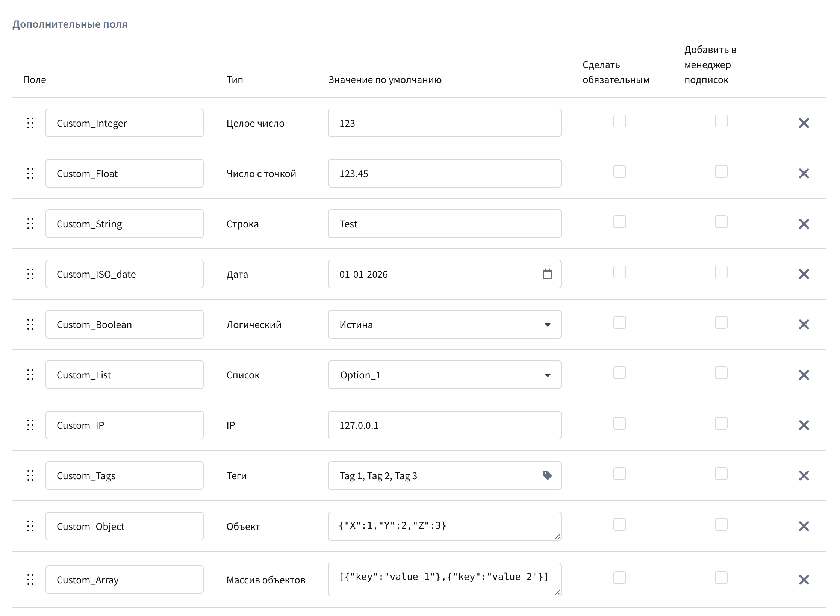840x616 pixels.
Task: Click the Custom_Object JSON default textarea
Action: pyautogui.click(x=444, y=526)
